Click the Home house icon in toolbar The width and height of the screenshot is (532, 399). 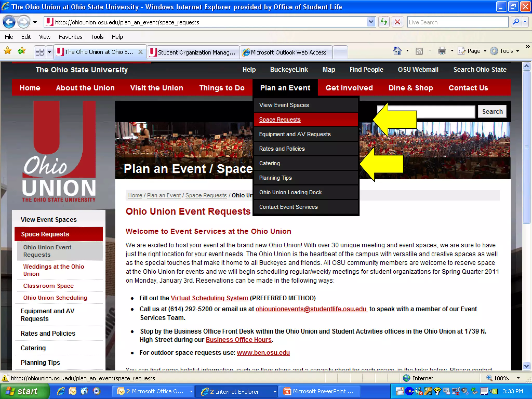pyautogui.click(x=397, y=51)
